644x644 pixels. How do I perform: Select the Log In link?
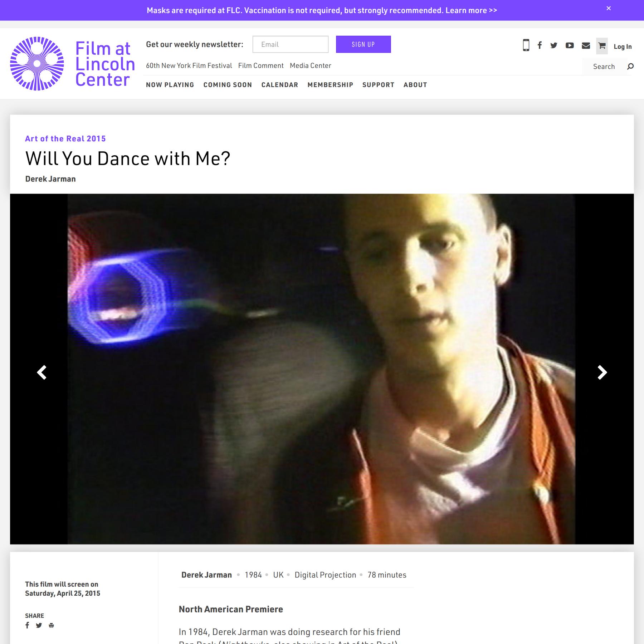(623, 47)
